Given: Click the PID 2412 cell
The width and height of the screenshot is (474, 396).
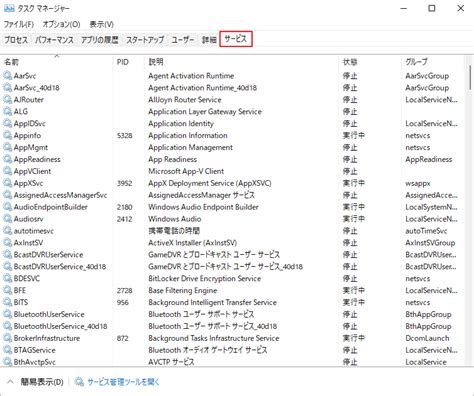Looking at the screenshot, I should click(125, 219).
